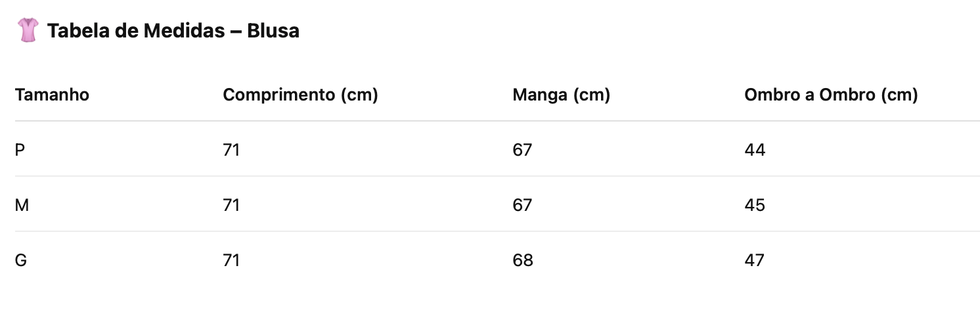The image size is (980, 318).
Task: Click shoulder value 45 for size M
Action: 755,205
